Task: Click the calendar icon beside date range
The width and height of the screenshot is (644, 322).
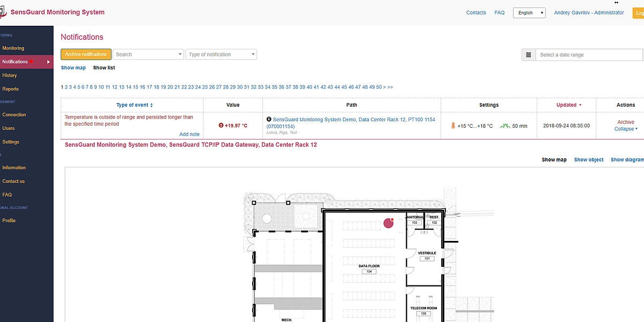Action: (529, 55)
